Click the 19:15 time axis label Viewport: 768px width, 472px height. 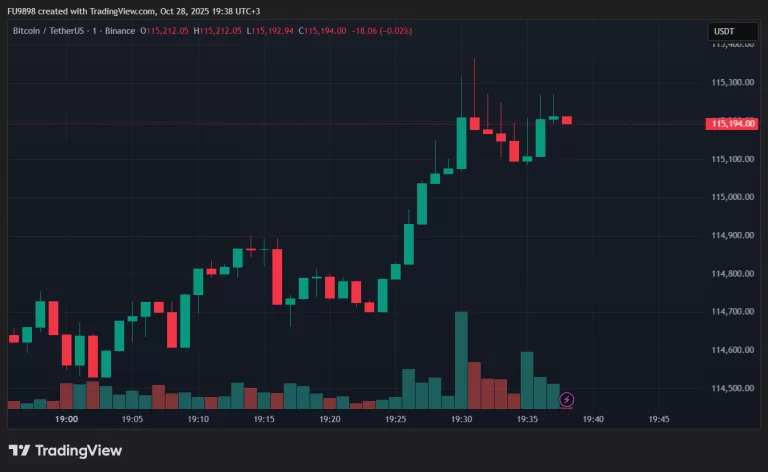point(264,420)
